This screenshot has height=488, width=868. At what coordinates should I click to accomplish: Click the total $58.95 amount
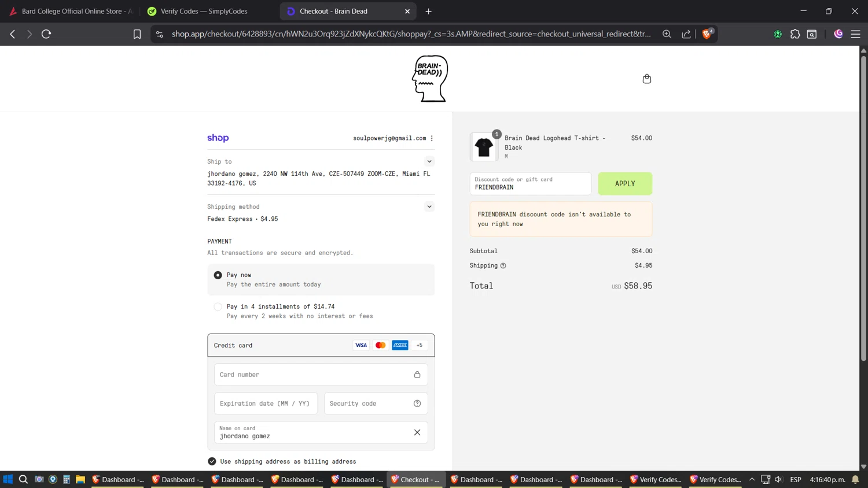[638, 286]
